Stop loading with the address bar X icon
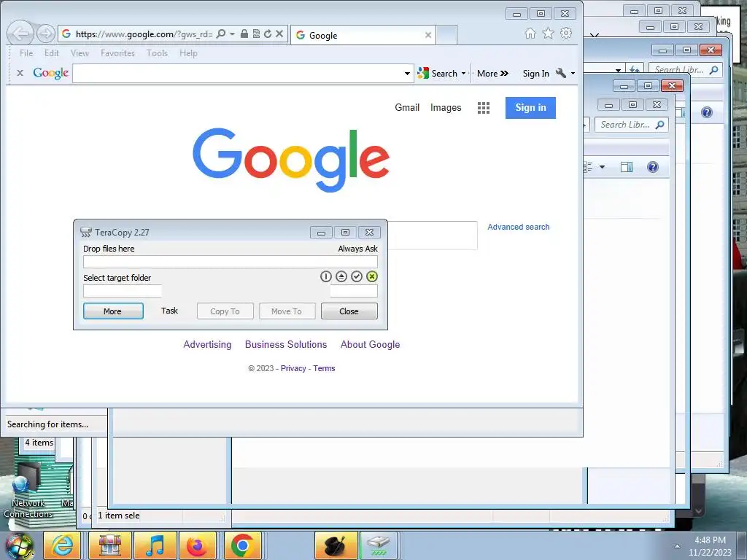Image resolution: width=747 pixels, height=560 pixels. click(x=279, y=34)
